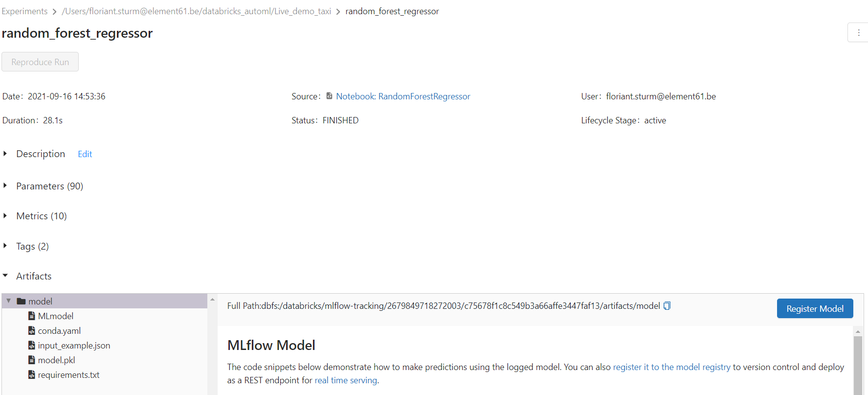Click the MLmodel file icon

(32, 316)
